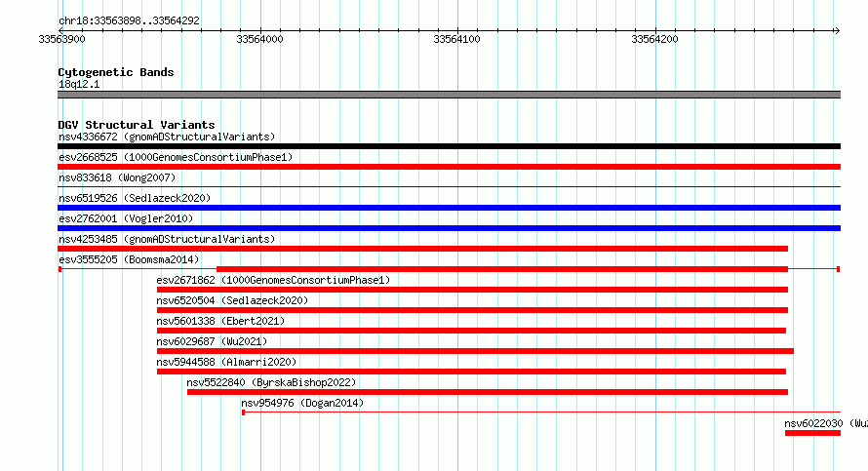The width and height of the screenshot is (868, 471).
Task: Click the red nsv5601338 variant bar
Action: point(471,331)
